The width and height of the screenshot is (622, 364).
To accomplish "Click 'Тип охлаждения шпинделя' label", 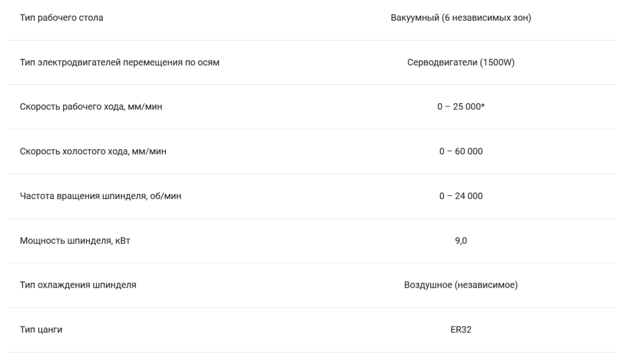I will [x=78, y=285].
